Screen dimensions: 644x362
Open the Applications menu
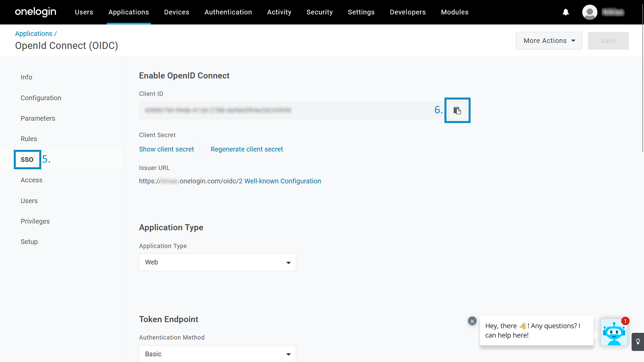128,12
